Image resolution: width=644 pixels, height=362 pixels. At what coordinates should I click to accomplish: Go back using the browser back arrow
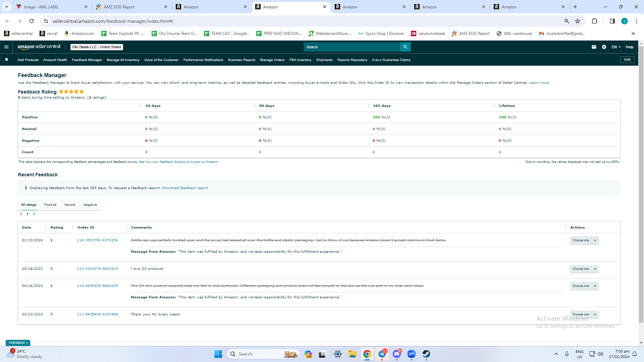[x=7, y=21]
